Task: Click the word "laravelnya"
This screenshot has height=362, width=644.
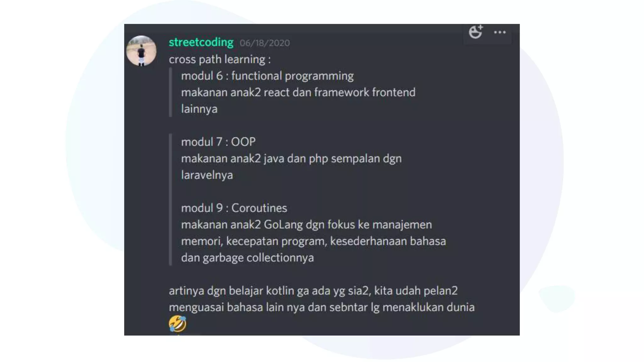Action: [x=207, y=175]
